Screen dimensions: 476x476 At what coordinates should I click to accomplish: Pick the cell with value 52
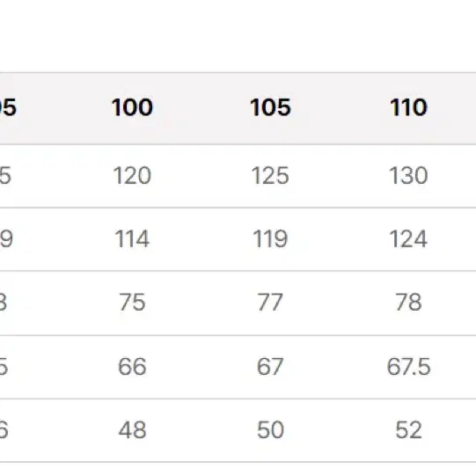[408, 430]
